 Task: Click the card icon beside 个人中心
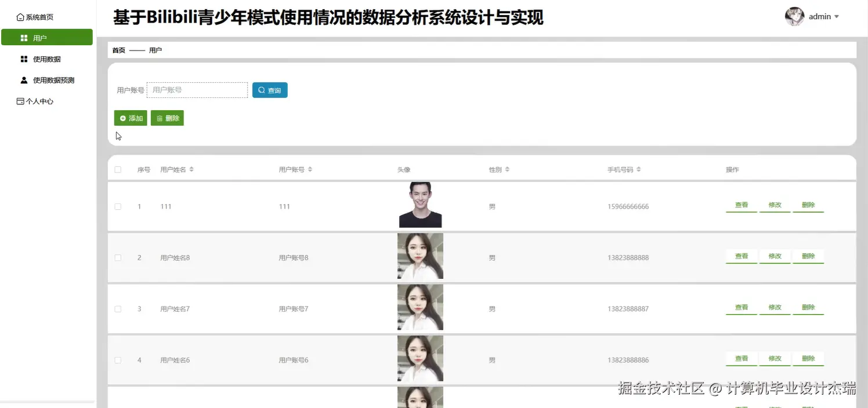tap(20, 101)
